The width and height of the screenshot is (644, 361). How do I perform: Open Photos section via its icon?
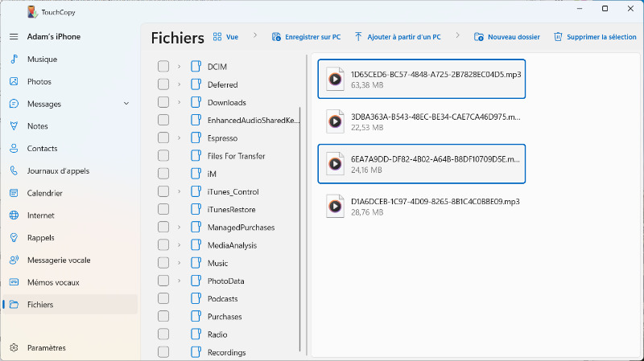[x=14, y=82]
